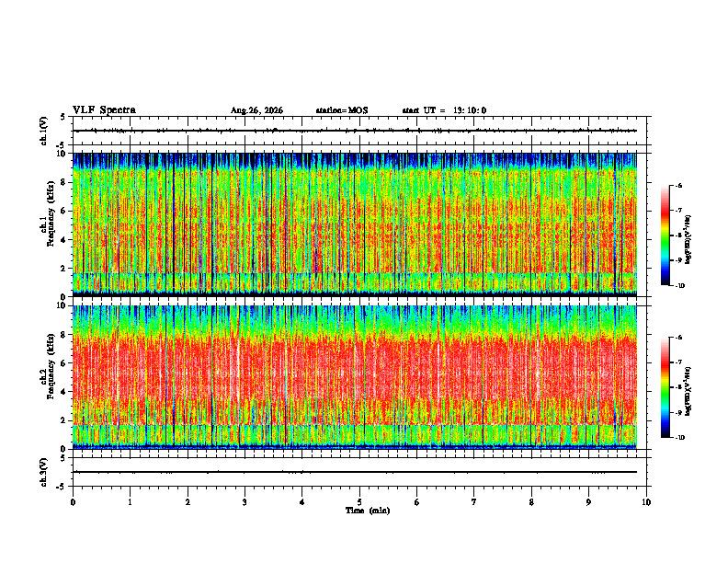The width and height of the screenshot is (728, 563).
Task: Click the Time (min) axis label
Action: [368, 511]
